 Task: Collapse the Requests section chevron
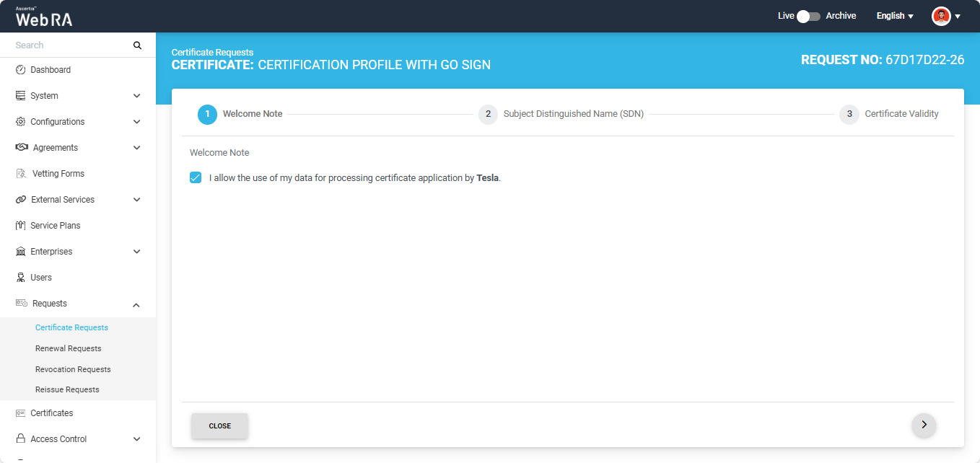tap(137, 304)
